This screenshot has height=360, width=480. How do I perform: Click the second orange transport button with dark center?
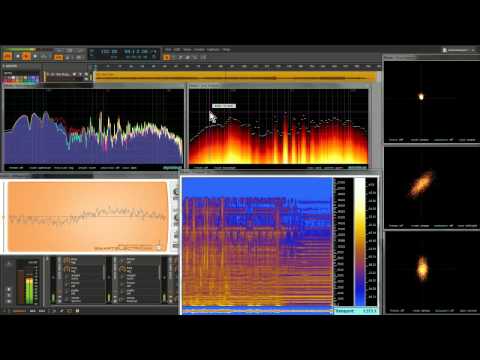26,56
